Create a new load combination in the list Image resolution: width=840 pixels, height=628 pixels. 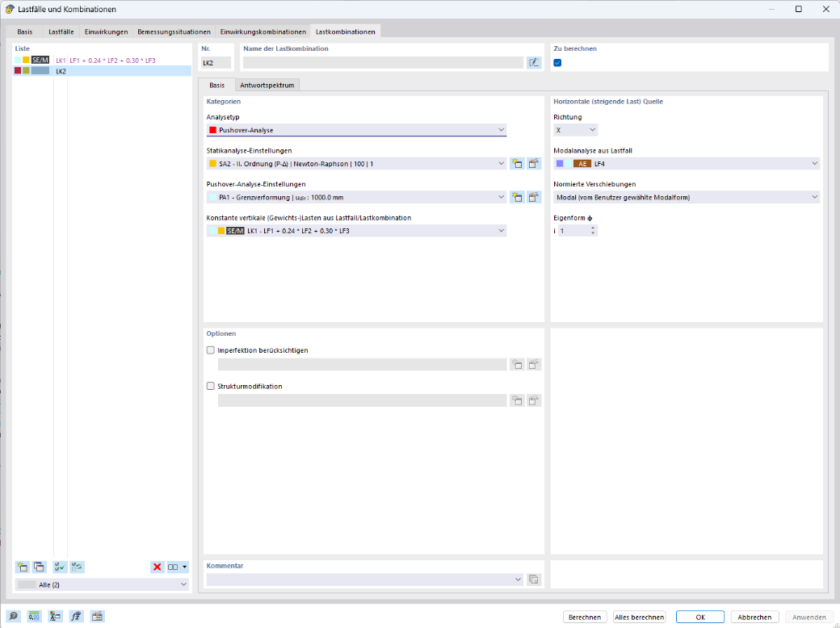click(x=23, y=567)
